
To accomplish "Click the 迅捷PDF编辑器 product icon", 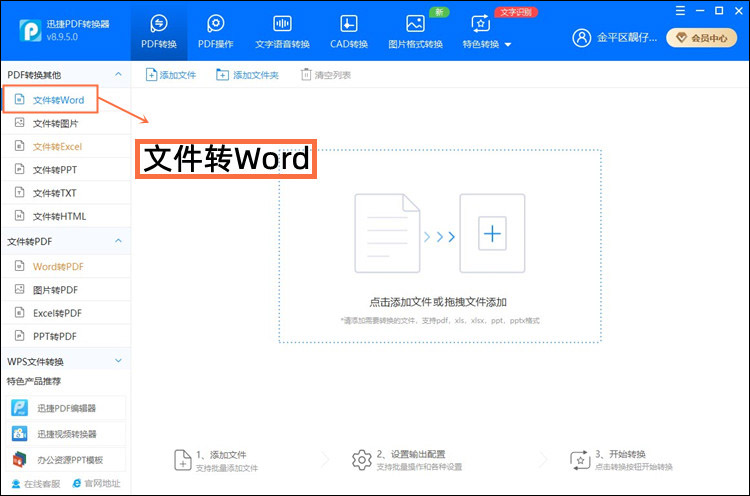I will point(20,408).
